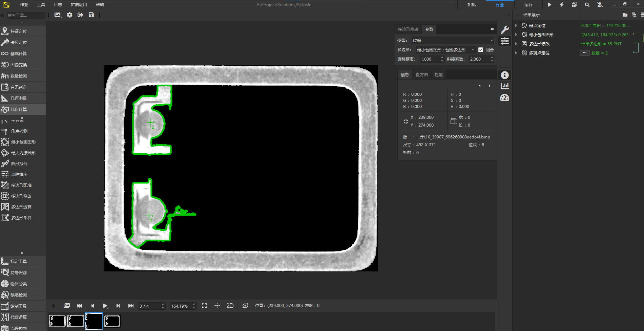Select the 角点检测 tool
The image size is (644, 331).
[19, 131]
